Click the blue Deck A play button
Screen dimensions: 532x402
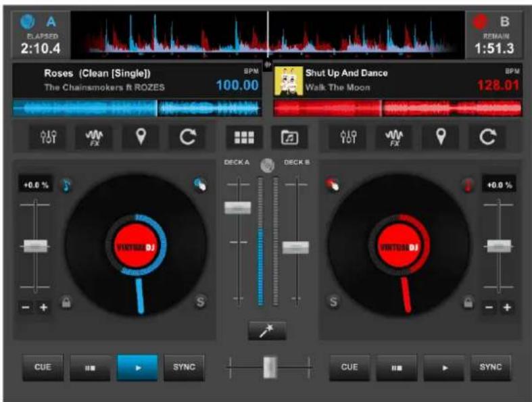click(x=137, y=368)
